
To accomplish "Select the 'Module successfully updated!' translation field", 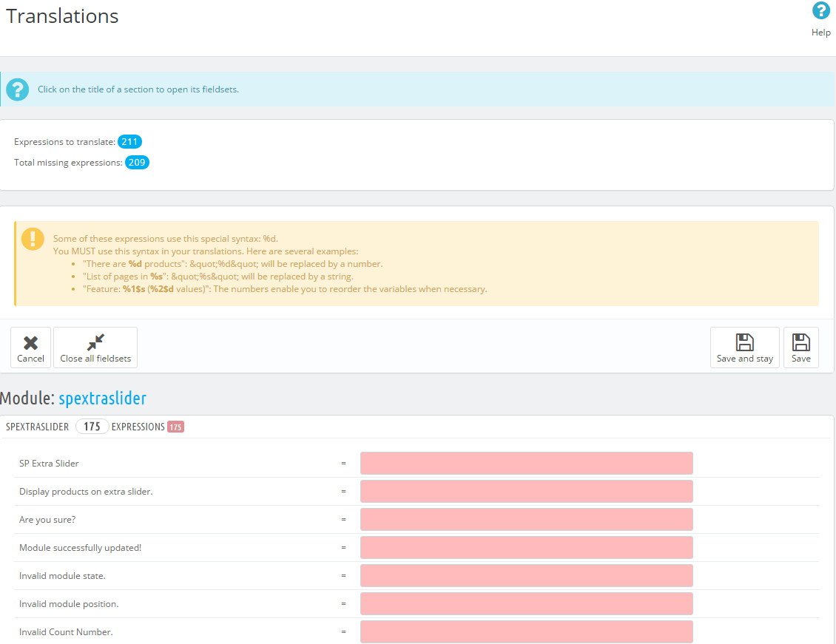I will pos(526,548).
